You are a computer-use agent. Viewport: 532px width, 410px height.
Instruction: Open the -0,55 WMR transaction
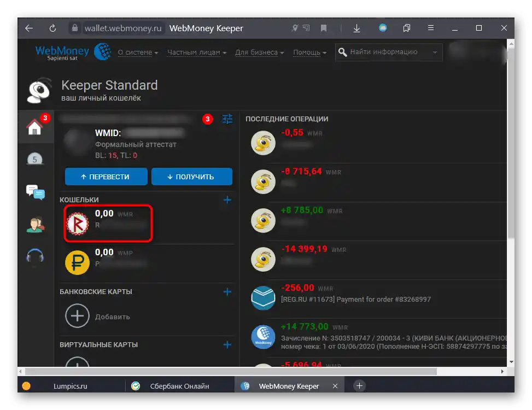coord(377,143)
